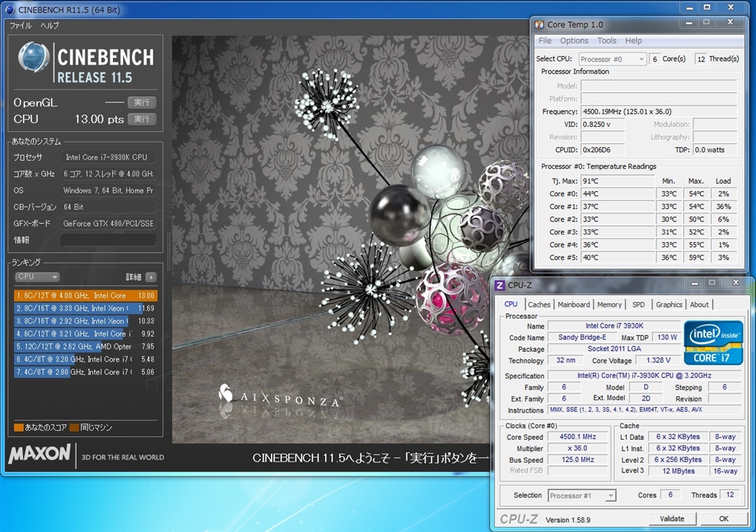Select ranking row 2 scoring 11.69

(x=86, y=308)
